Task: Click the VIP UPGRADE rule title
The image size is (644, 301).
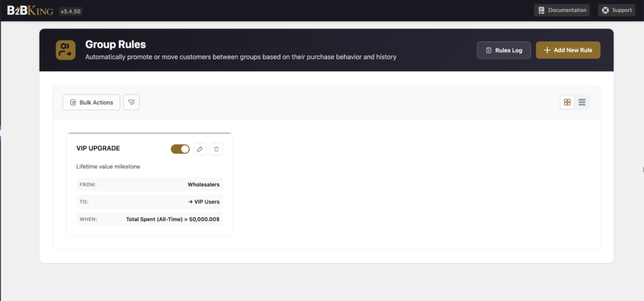Action: tap(98, 149)
